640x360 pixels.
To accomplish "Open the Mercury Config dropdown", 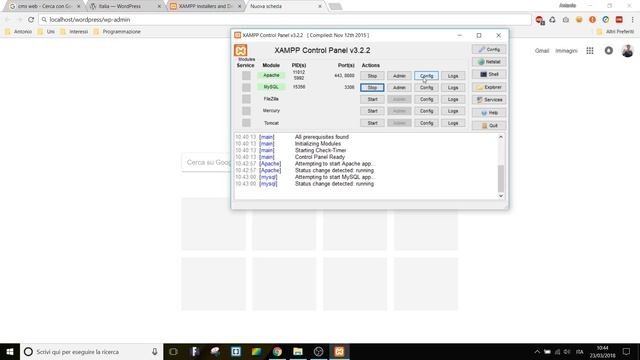I will pyautogui.click(x=427, y=111).
